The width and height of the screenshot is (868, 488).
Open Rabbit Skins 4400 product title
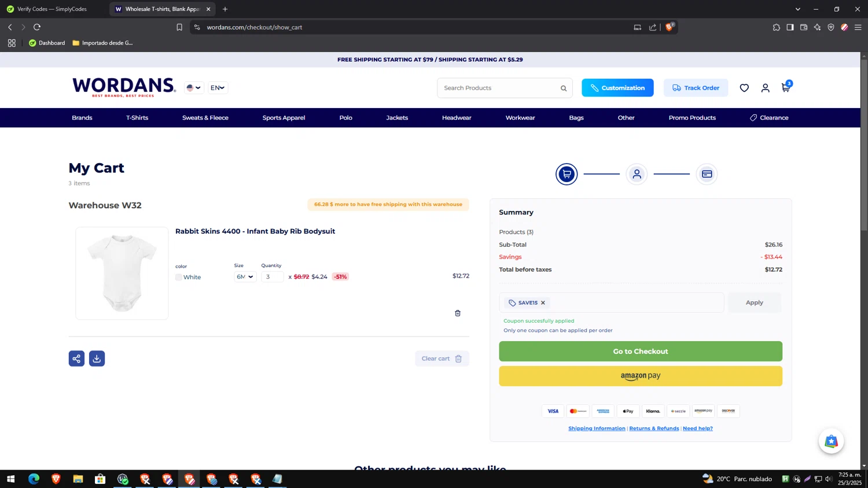click(255, 231)
